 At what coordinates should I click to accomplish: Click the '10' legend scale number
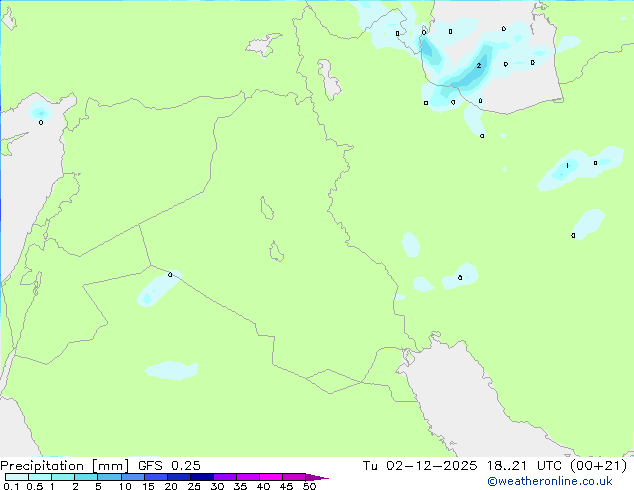coord(125,486)
